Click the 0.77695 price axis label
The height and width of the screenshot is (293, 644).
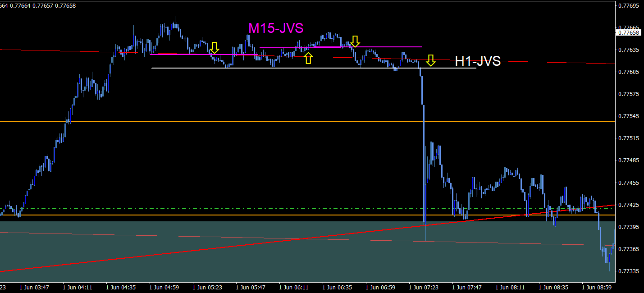coord(630,6)
